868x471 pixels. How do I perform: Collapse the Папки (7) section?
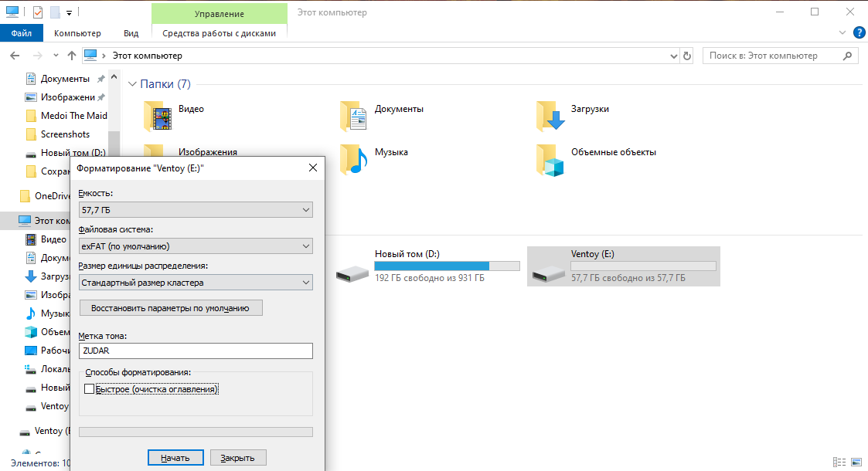click(x=131, y=84)
